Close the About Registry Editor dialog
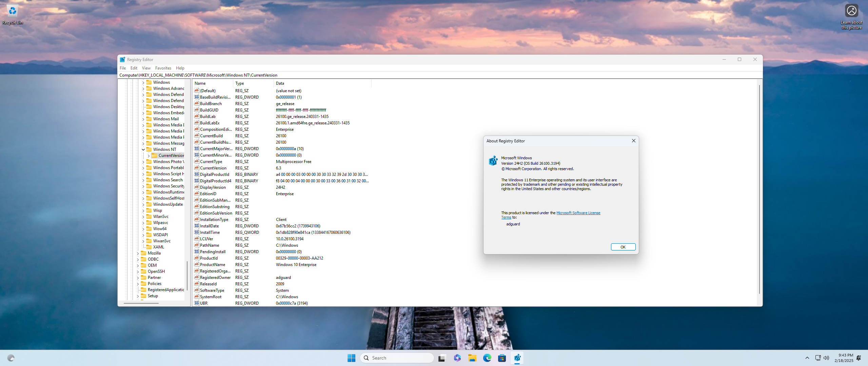This screenshot has height=366, width=868. click(633, 141)
